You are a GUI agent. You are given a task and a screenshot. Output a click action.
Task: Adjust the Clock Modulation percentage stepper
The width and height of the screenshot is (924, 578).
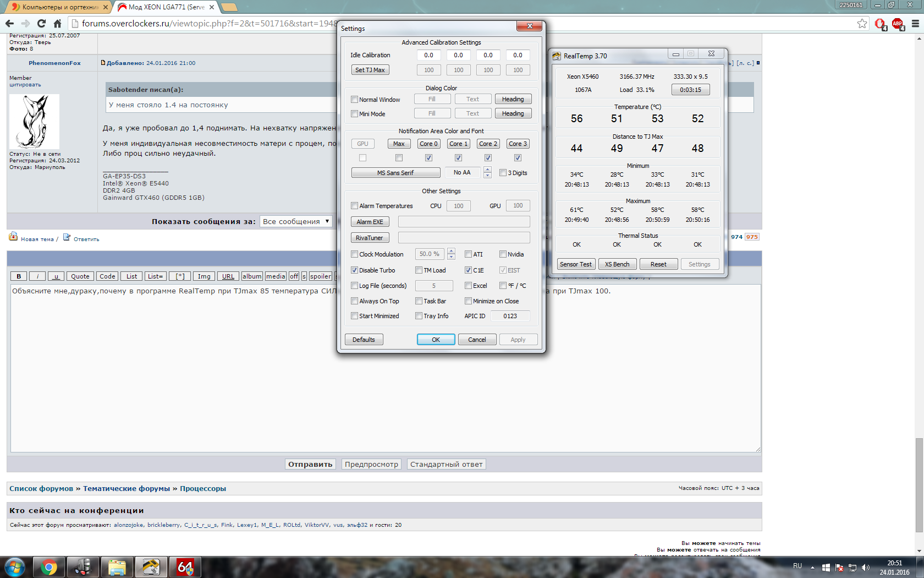pos(451,254)
